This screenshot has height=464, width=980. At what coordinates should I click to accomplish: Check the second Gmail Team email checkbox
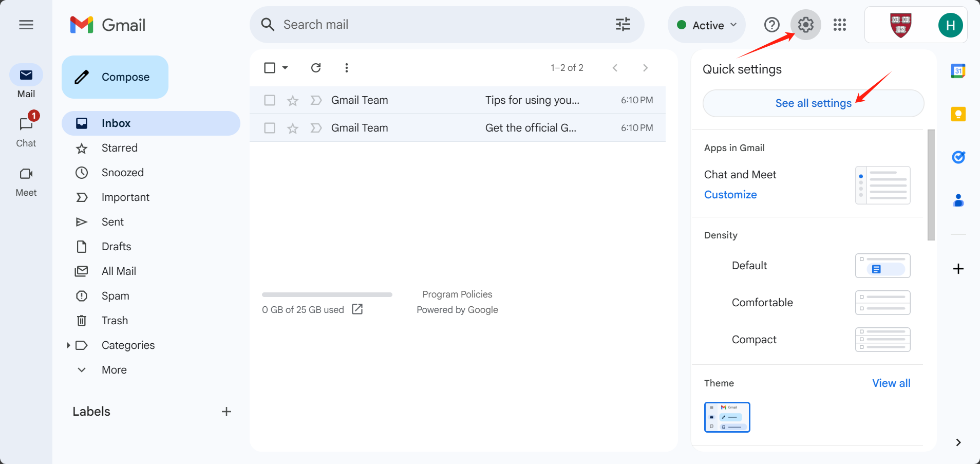270,128
